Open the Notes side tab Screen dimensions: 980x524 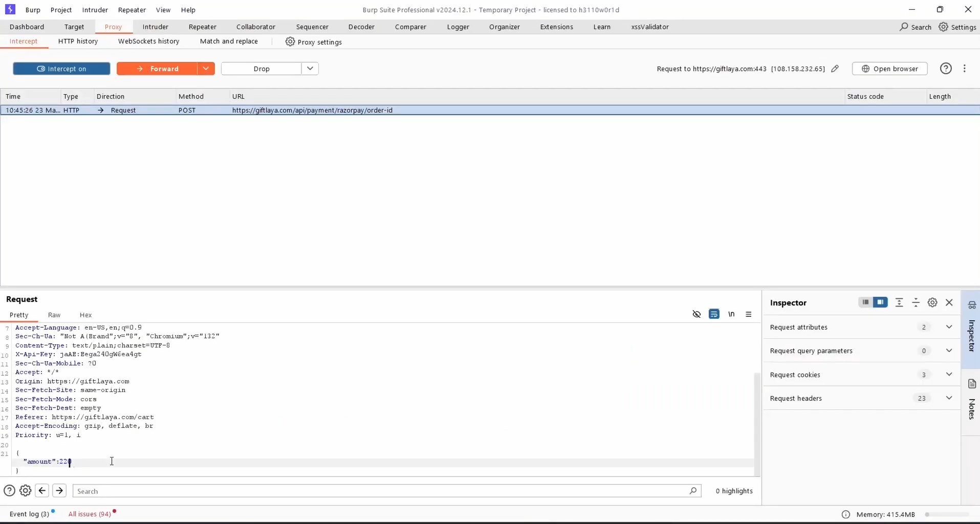pos(972,402)
